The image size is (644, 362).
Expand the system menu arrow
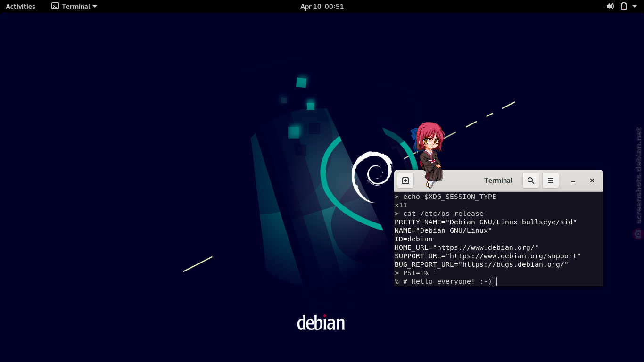[x=636, y=7]
